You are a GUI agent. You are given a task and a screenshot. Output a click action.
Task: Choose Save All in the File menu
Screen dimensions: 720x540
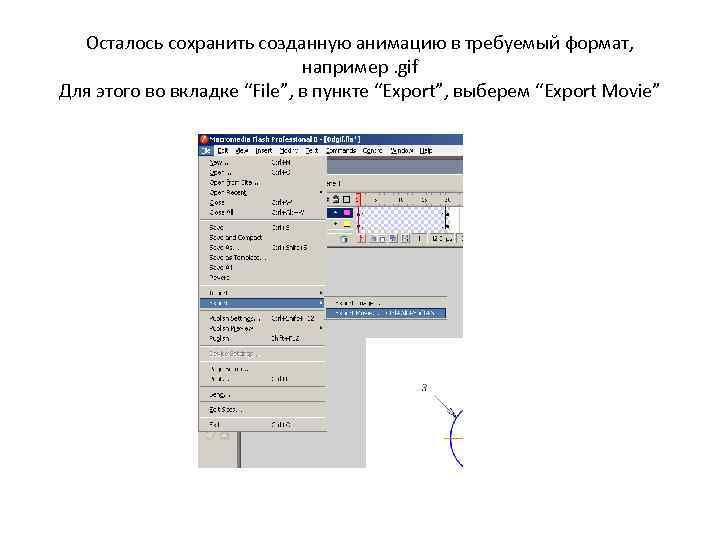[x=263, y=268]
